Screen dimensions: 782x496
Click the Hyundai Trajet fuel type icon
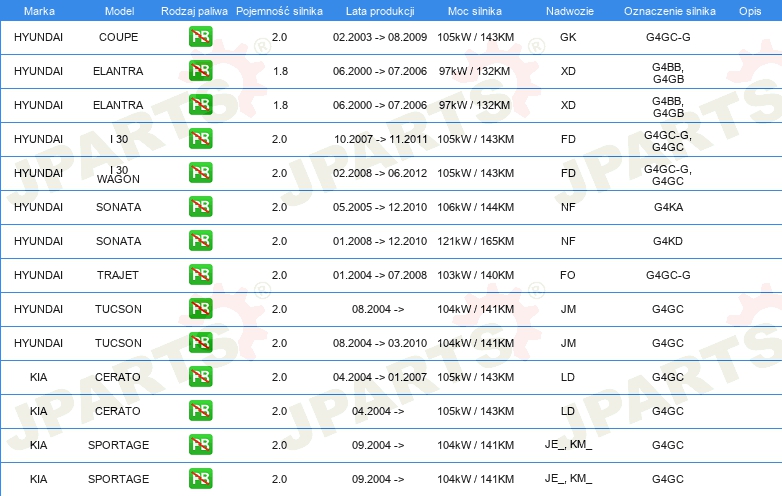click(200, 275)
